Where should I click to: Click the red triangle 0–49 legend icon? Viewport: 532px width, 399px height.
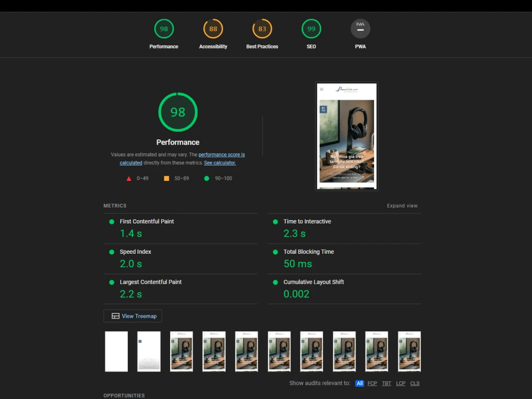[x=129, y=178]
